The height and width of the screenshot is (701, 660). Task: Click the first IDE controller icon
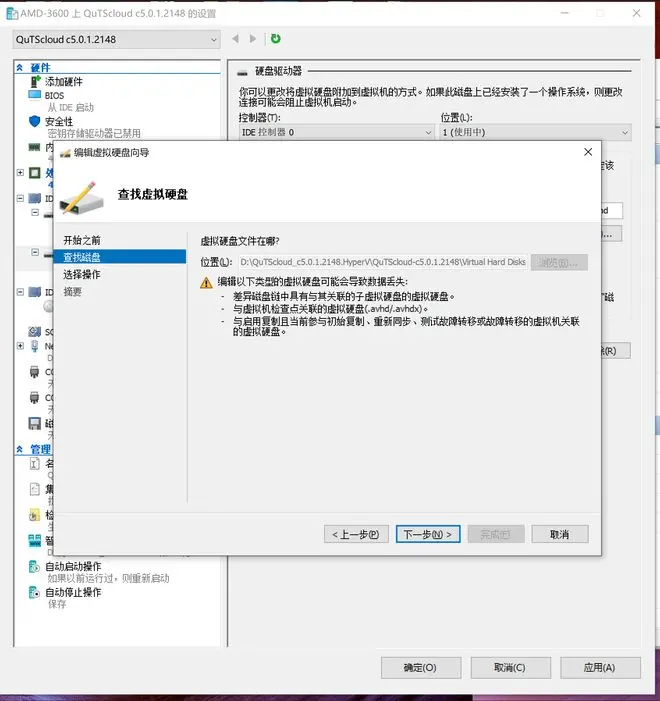coord(34,198)
